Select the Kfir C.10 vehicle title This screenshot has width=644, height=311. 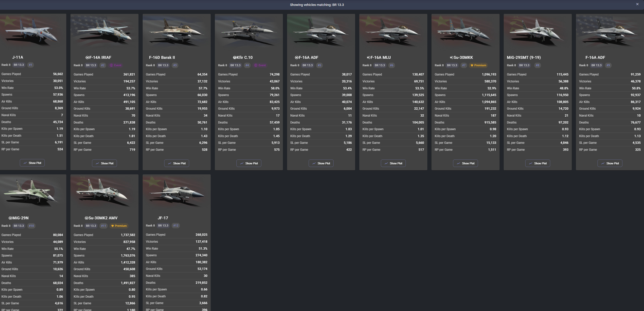(x=243, y=58)
